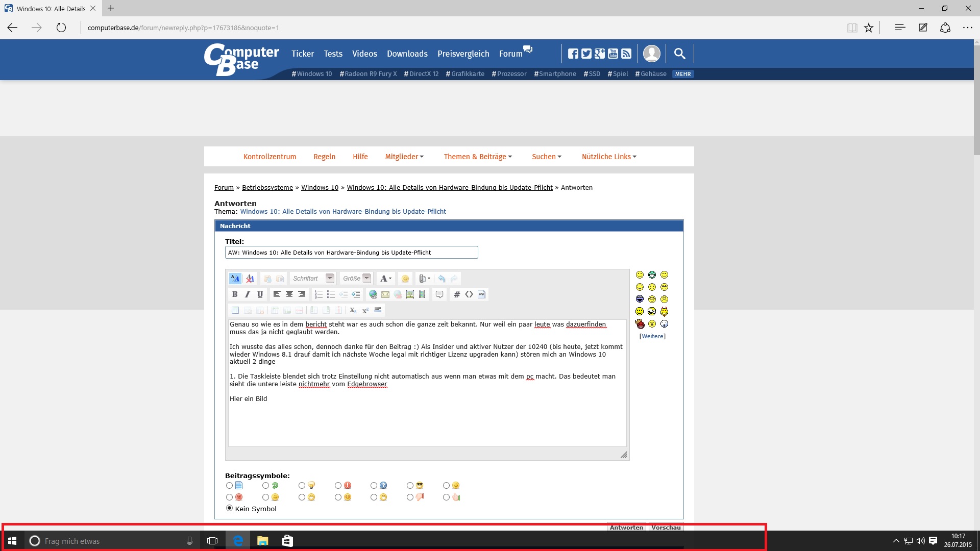Click the italic formatting button
Viewport: 980px width, 551px height.
pos(247,294)
